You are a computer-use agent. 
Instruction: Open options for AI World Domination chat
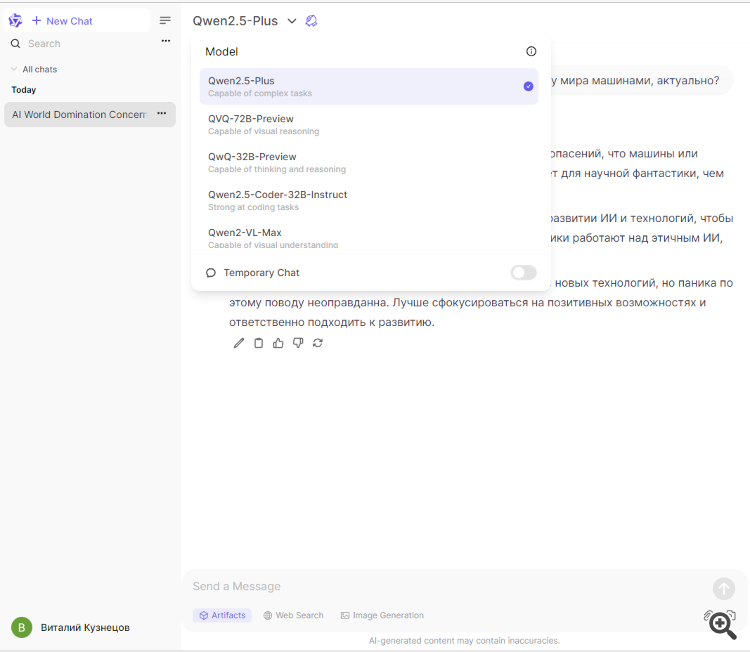[162, 113]
